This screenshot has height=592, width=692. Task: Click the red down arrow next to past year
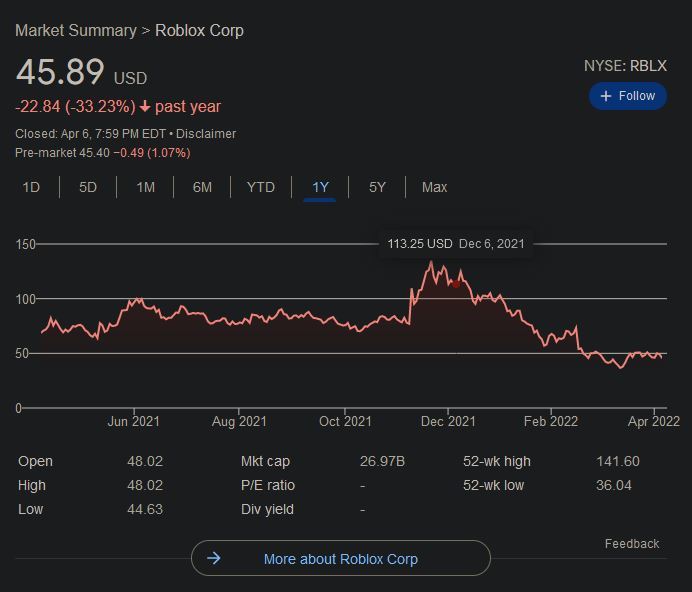click(x=145, y=107)
